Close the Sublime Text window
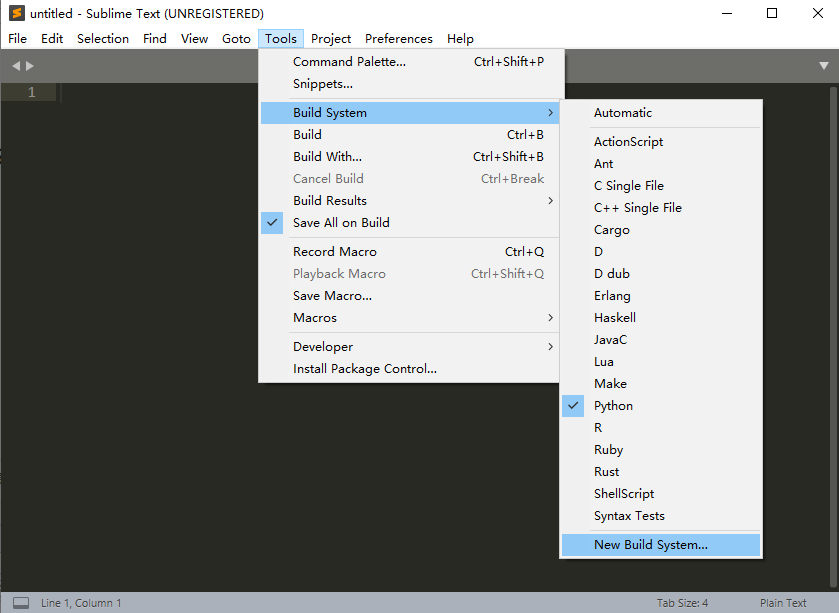The image size is (839, 613). [818, 13]
